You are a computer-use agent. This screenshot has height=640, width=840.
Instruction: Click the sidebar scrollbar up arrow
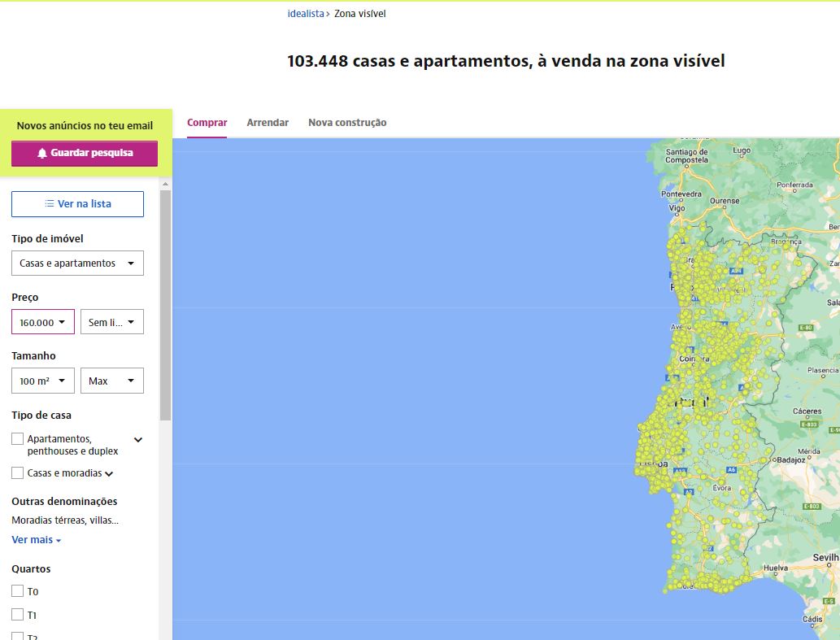[x=166, y=184]
